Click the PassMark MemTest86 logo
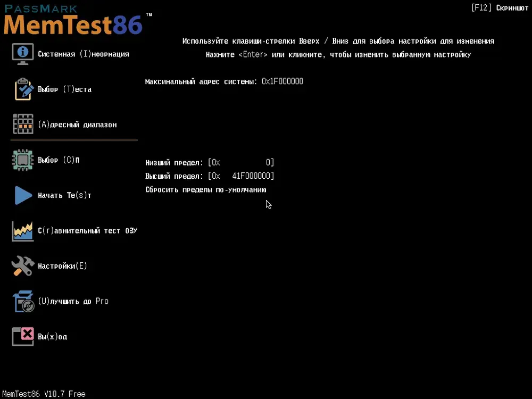532x399 pixels. (x=78, y=20)
